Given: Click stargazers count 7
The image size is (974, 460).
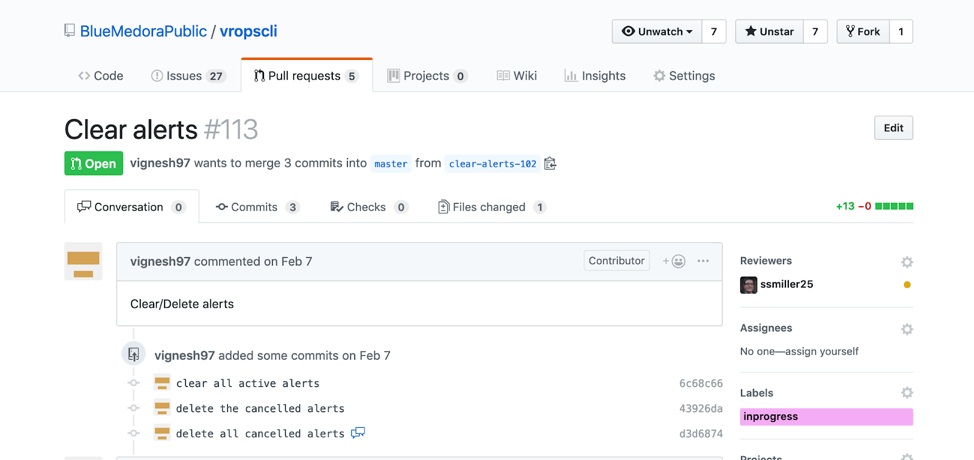Looking at the screenshot, I should pos(815,32).
